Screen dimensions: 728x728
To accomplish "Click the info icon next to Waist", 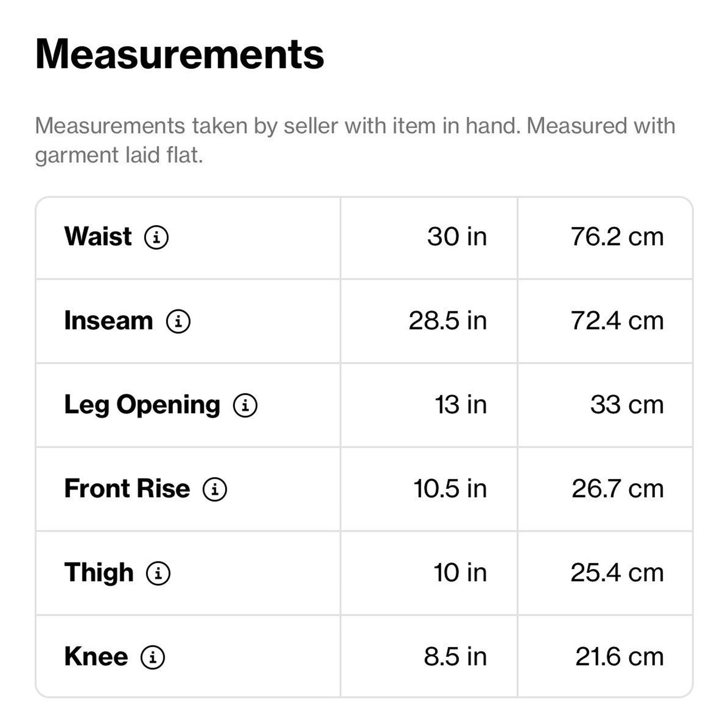I will [156, 237].
